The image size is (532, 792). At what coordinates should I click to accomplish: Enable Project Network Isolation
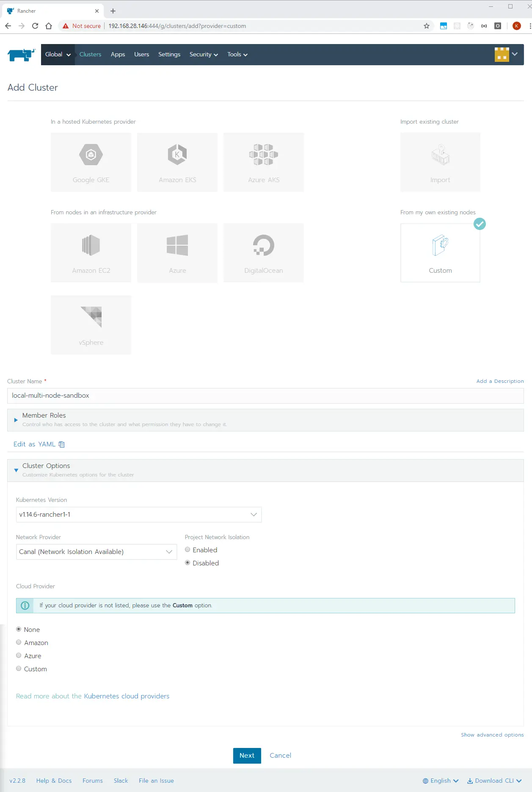pyautogui.click(x=187, y=550)
